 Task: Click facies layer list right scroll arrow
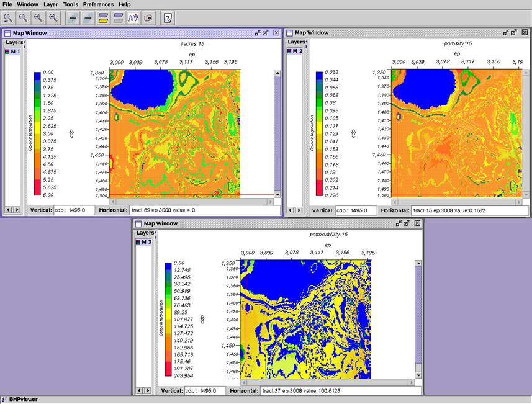click(x=17, y=210)
